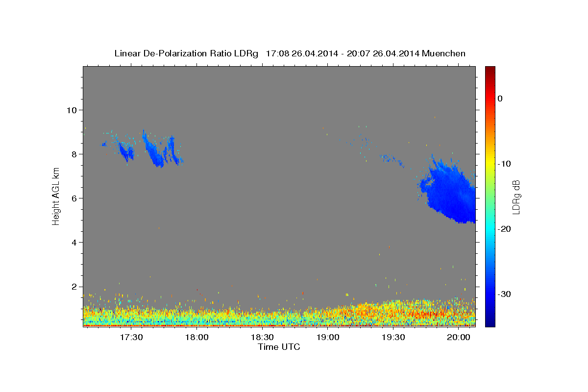This screenshot has width=588, height=392.
Task: Click the colorbar value label -10
Action: pos(504,164)
